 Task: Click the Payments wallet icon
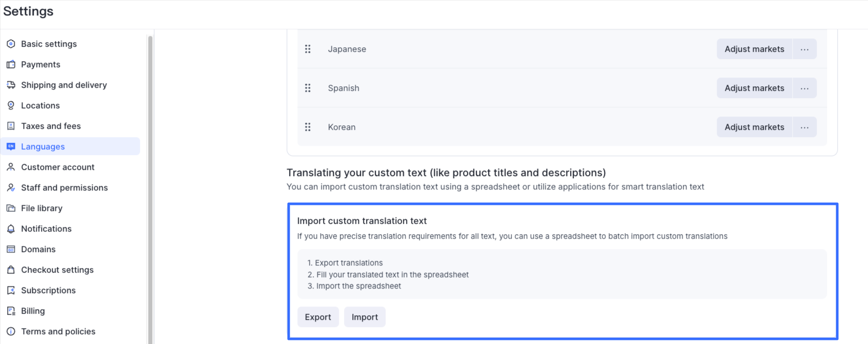click(x=11, y=65)
